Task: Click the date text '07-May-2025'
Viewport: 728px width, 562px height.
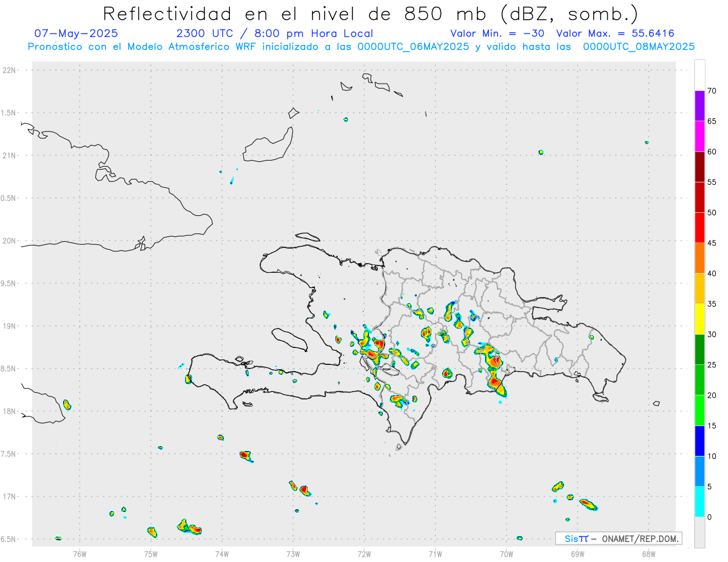Action: (x=76, y=33)
